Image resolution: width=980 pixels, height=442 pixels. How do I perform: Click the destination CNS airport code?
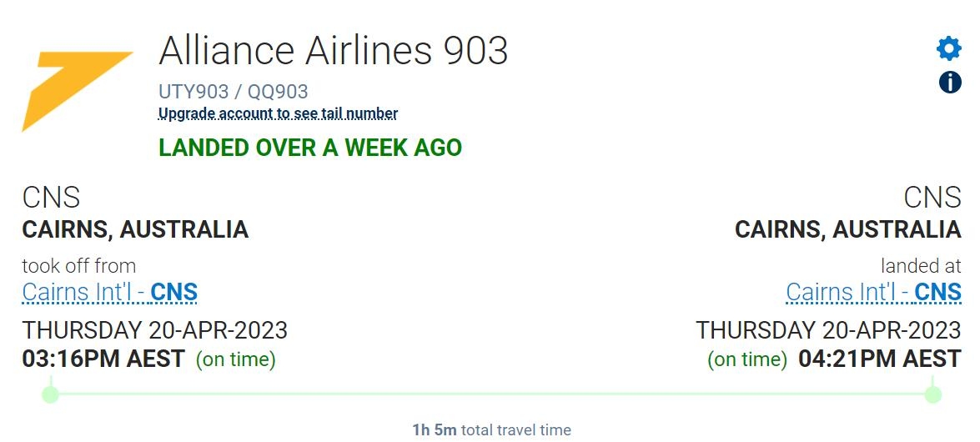click(x=932, y=198)
